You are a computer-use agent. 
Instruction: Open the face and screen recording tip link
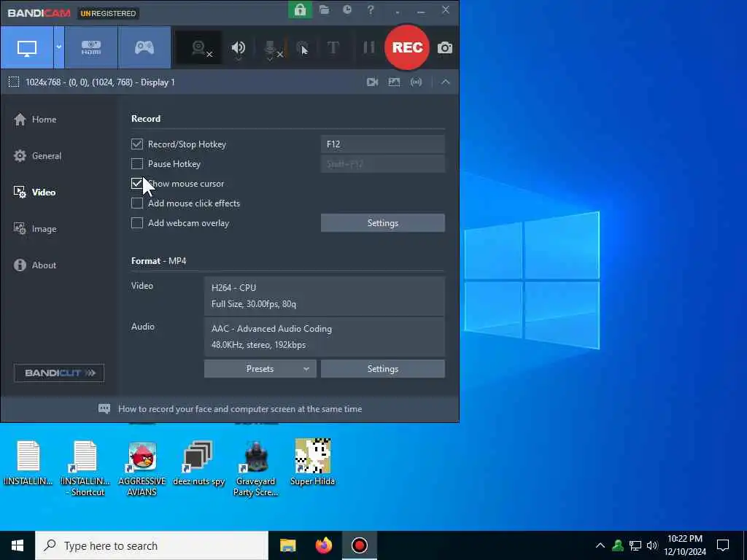[240, 409]
